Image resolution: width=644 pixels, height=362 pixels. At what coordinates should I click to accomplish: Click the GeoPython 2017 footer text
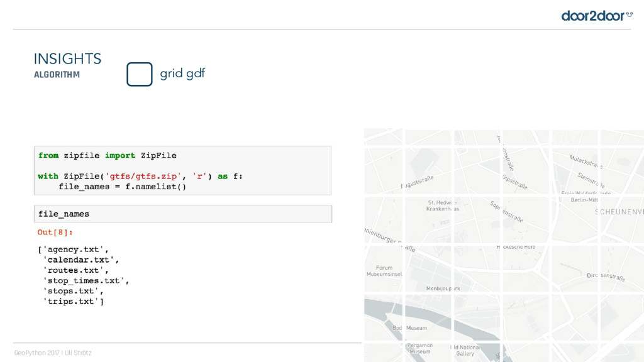coord(53,353)
